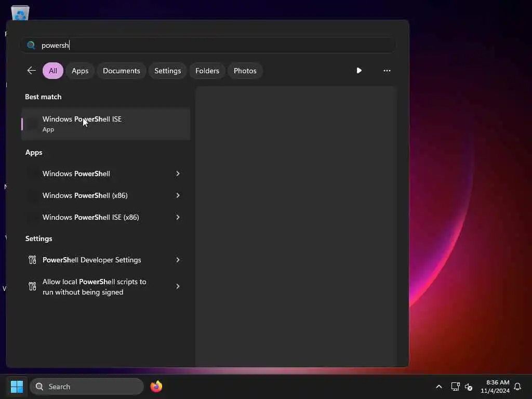
Task: Expand Windows PowerShell ISE (x86) chevron
Action: click(x=178, y=217)
